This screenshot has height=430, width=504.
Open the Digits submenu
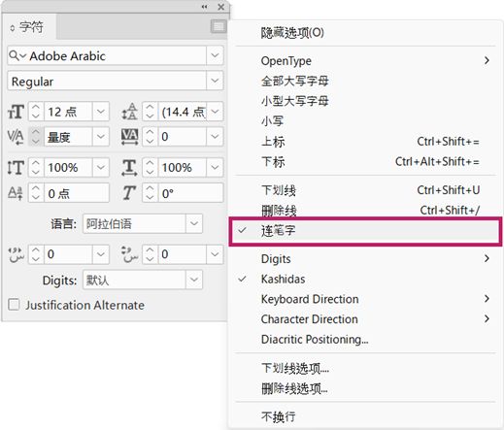(365, 259)
